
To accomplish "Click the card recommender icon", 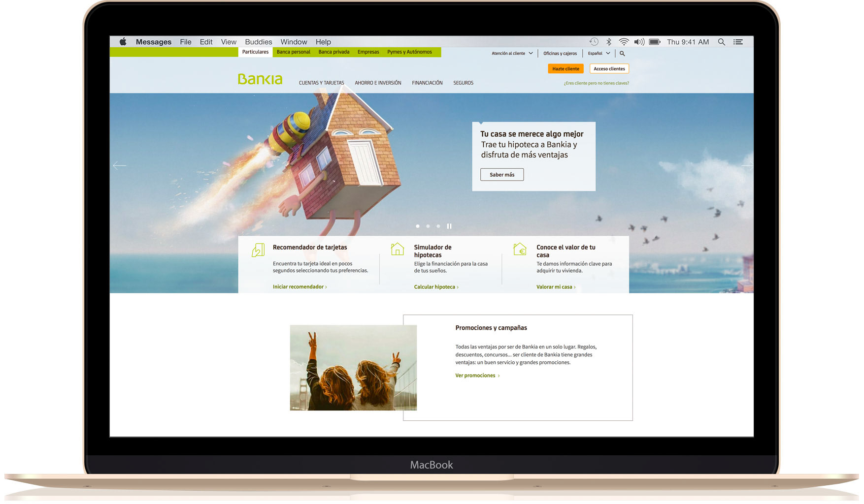I will tap(258, 250).
